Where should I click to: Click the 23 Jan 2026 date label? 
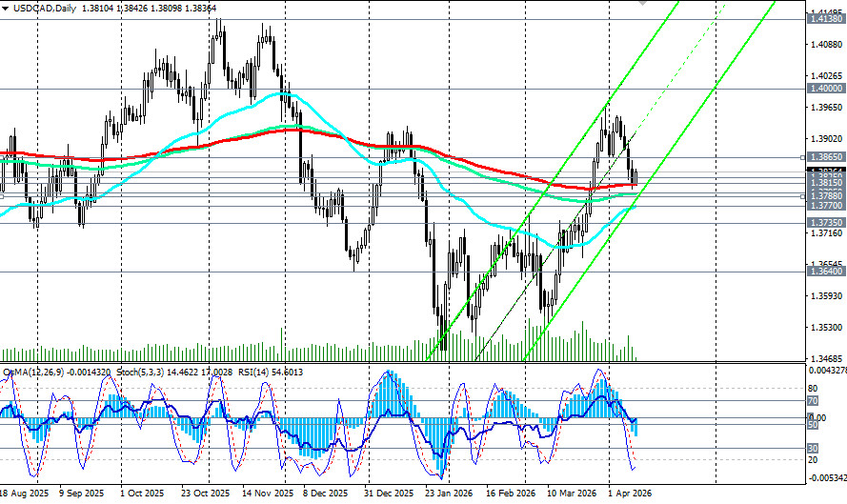pos(449,494)
